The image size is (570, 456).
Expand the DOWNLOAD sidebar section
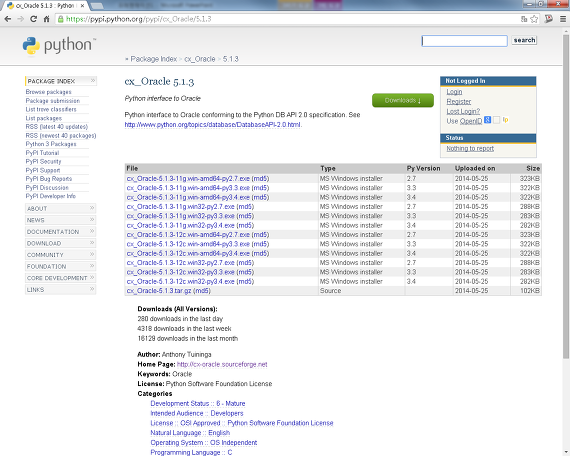point(60,243)
